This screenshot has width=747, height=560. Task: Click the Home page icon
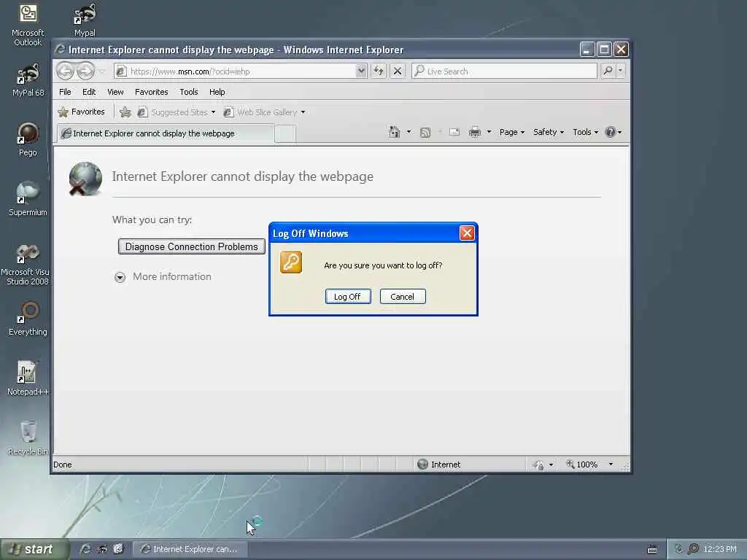[395, 132]
